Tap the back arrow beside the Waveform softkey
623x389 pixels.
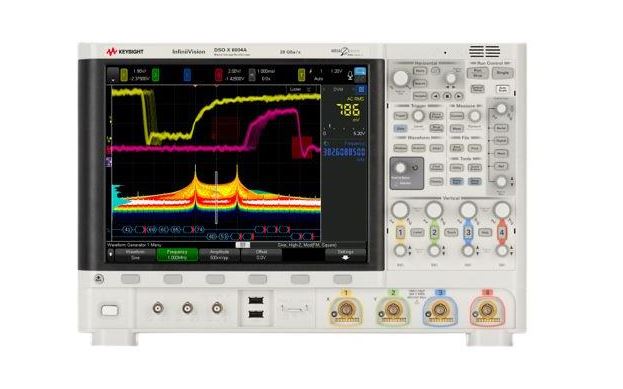[111, 255]
